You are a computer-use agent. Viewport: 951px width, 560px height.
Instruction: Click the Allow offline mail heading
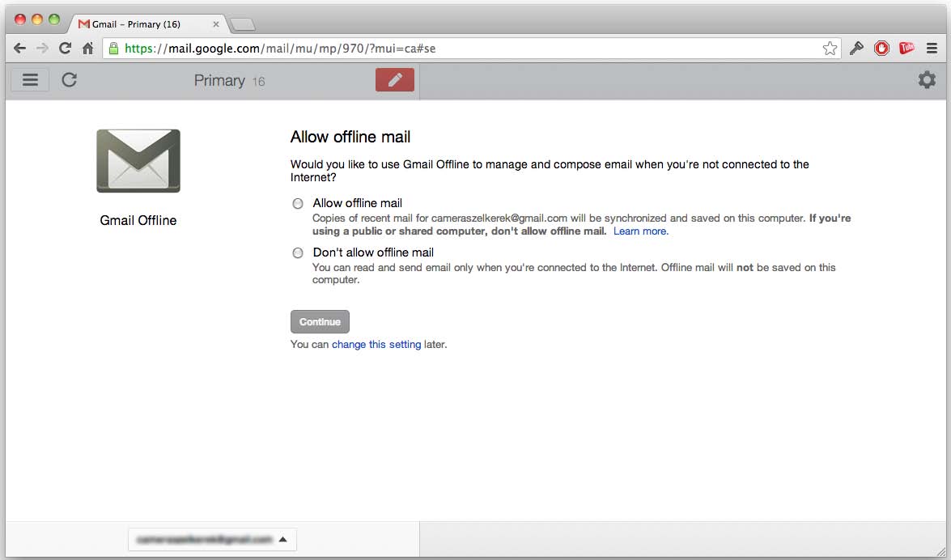pos(350,137)
